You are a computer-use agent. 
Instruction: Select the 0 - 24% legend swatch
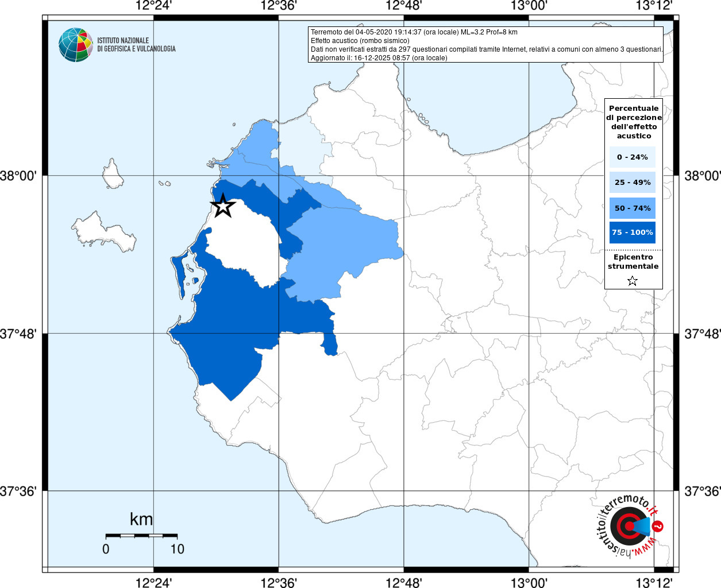pos(633,157)
